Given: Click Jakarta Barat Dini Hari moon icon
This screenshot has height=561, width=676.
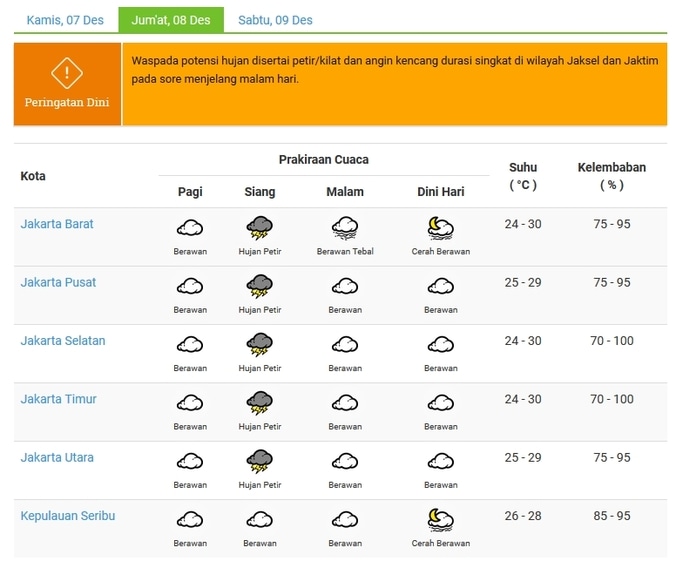Looking at the screenshot, I should [440, 228].
